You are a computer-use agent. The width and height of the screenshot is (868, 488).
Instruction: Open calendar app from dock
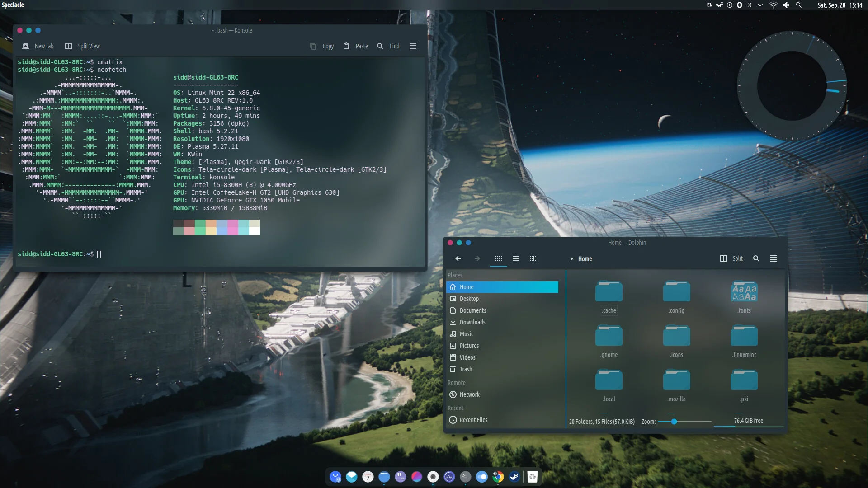(368, 477)
